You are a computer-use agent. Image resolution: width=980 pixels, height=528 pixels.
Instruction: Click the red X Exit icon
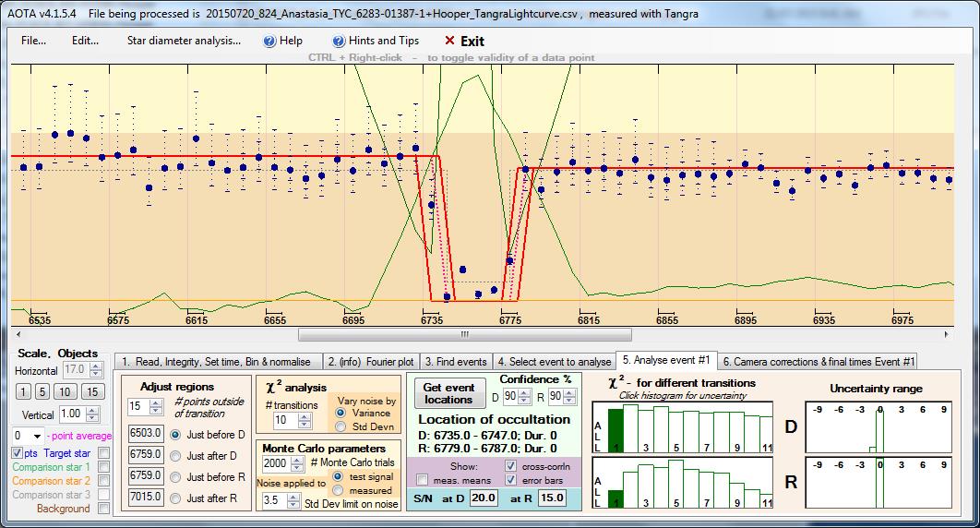[449, 41]
